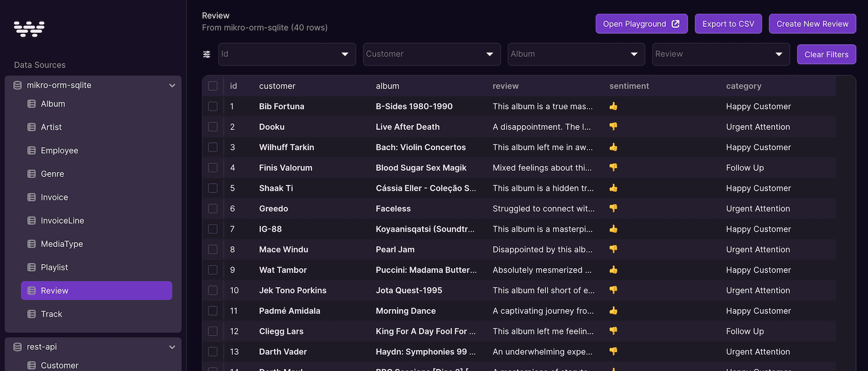Screen dimensions: 868x371
Task: Click the Id filter input field
Action: click(x=278, y=55)
